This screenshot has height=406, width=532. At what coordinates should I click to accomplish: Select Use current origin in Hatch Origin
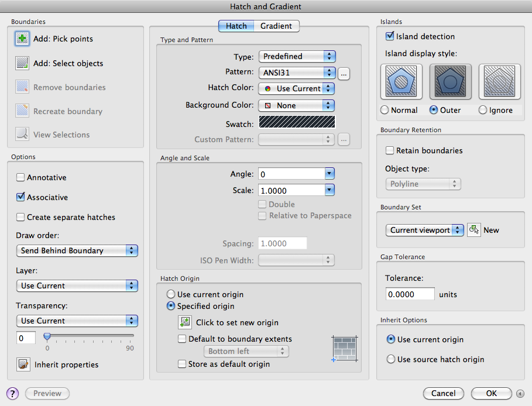point(171,294)
